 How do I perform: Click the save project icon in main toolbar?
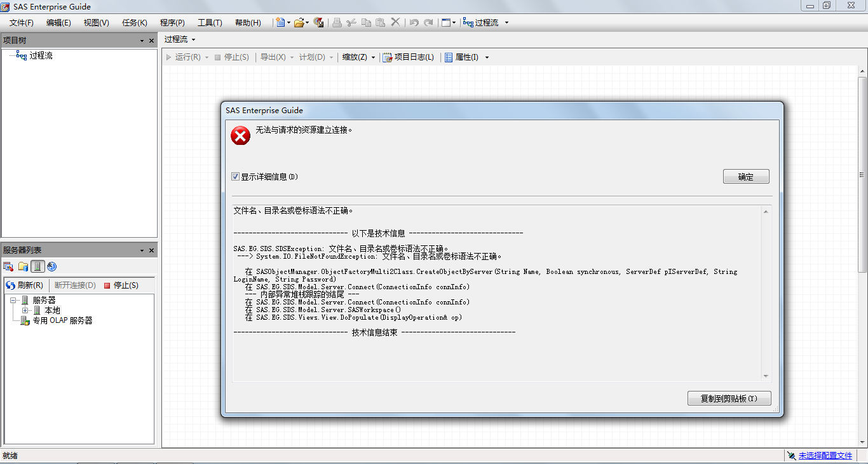pyautogui.click(x=319, y=22)
